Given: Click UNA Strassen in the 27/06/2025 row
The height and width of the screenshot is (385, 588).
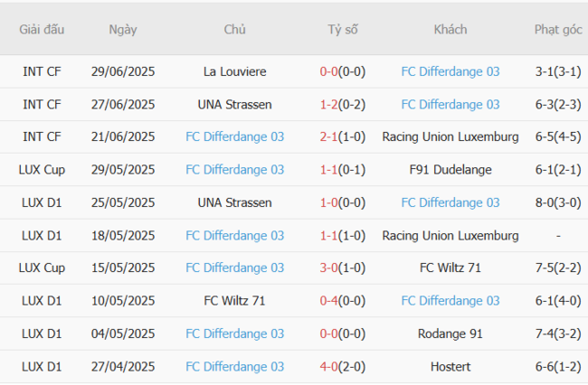Looking at the screenshot, I should pyautogui.click(x=234, y=104).
